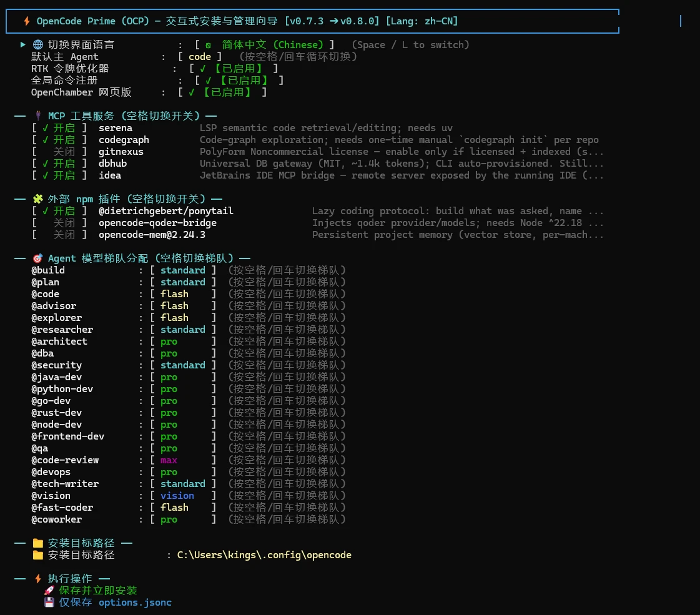This screenshot has width=700, height=615.
Task: Toggle the codegraph MCP service
Action: point(59,140)
